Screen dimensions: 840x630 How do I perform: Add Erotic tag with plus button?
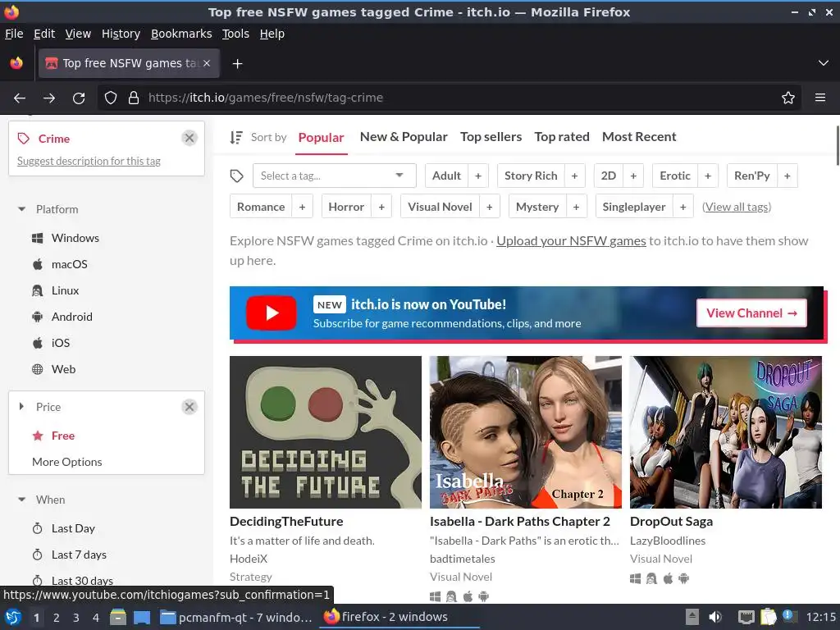[x=708, y=176]
